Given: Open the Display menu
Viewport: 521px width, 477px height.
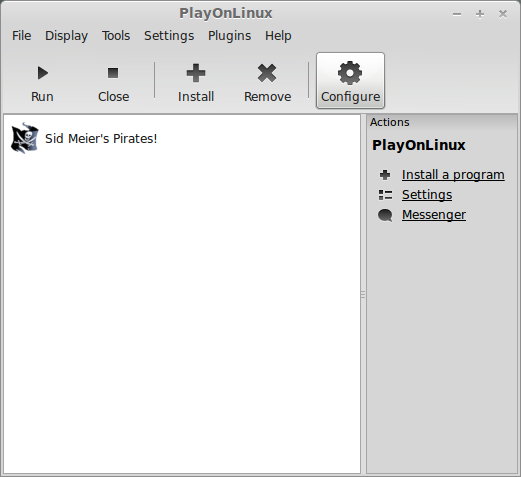Looking at the screenshot, I should [66, 36].
